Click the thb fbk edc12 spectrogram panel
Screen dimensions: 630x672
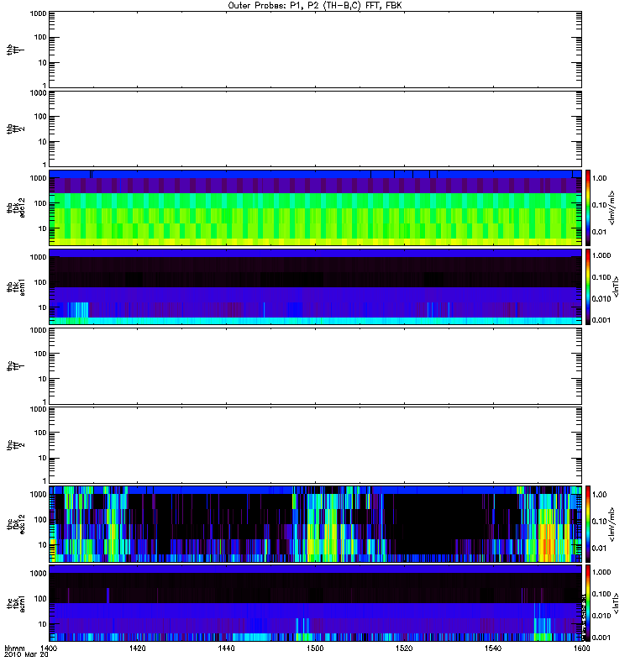point(315,207)
